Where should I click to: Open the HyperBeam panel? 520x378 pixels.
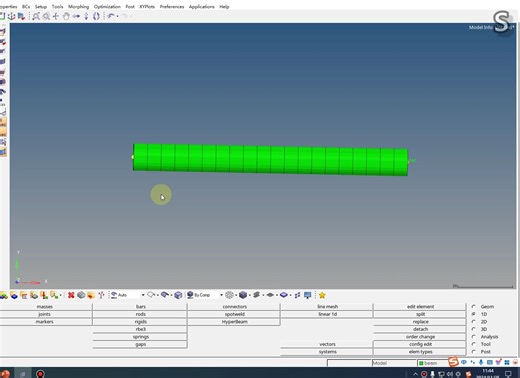click(x=235, y=322)
